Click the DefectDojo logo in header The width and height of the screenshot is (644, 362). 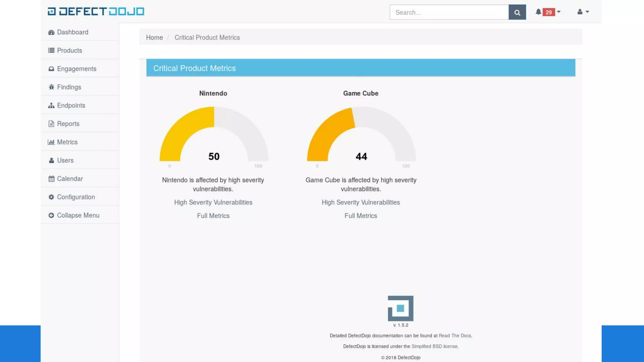pyautogui.click(x=96, y=12)
